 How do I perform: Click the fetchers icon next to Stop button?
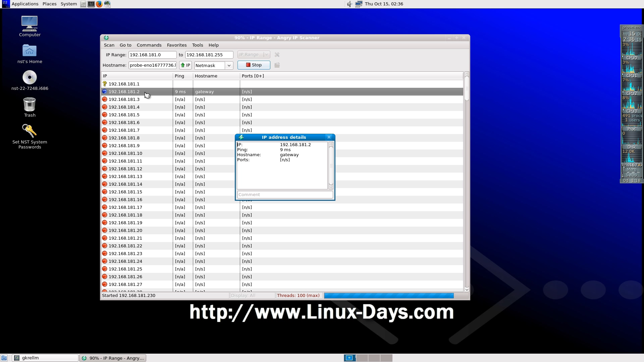(x=277, y=65)
